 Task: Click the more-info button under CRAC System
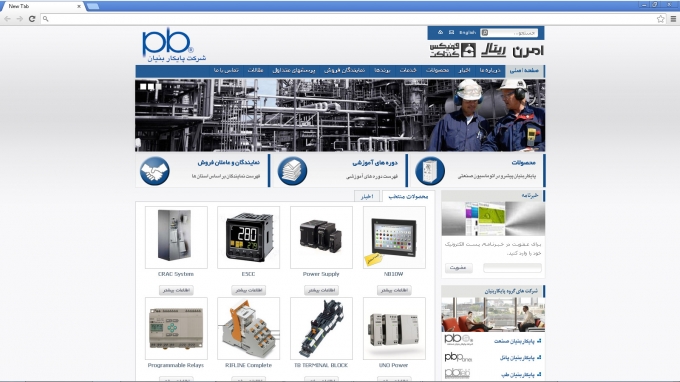pyautogui.click(x=176, y=290)
